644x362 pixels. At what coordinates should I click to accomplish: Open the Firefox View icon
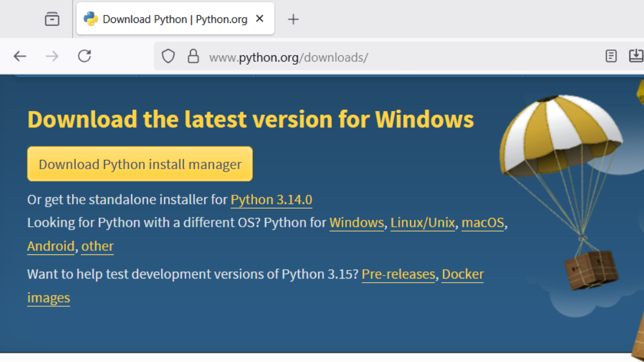click(52, 19)
